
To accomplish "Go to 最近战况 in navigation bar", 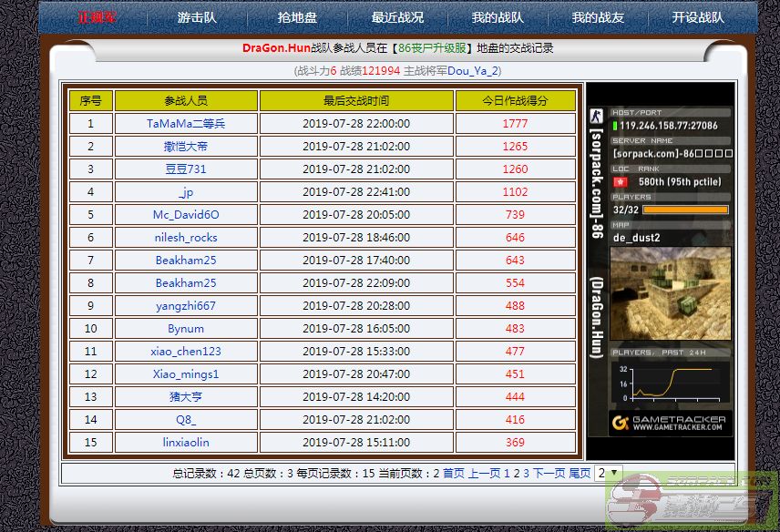I will (x=397, y=17).
